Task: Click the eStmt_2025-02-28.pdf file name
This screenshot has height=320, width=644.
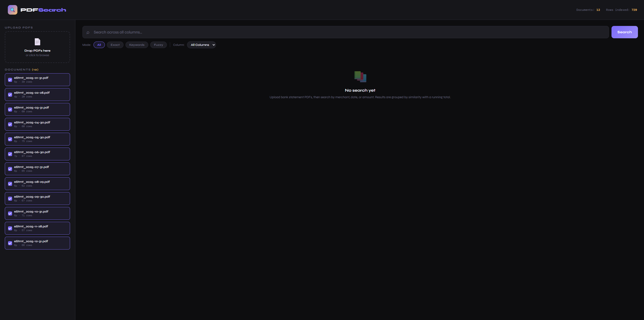Action: pyautogui.click(x=32, y=93)
